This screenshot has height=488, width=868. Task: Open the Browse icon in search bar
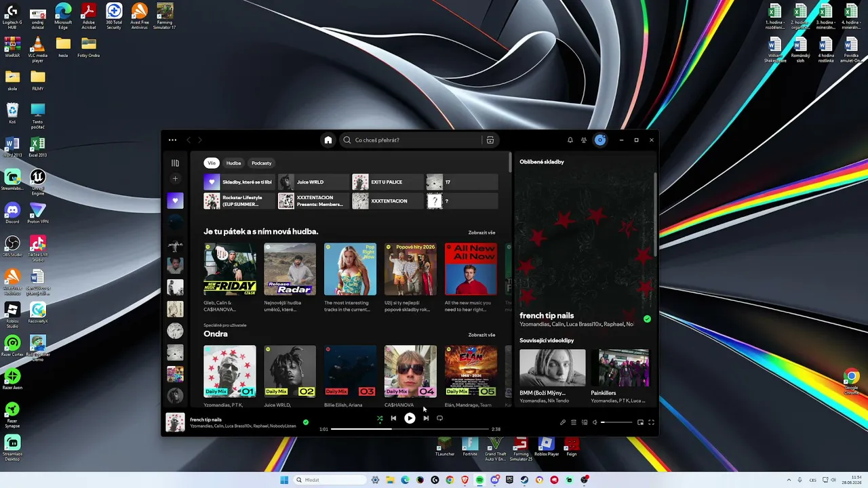(x=490, y=140)
